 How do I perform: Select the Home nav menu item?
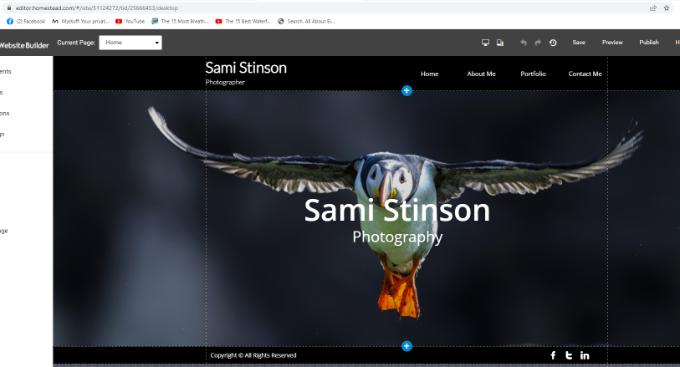pos(429,74)
